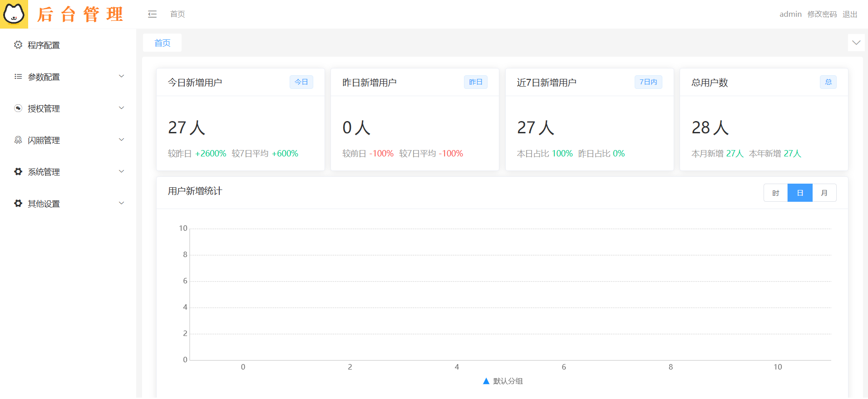868x399 pixels.
Task: Click 修改密码 link
Action: [822, 14]
